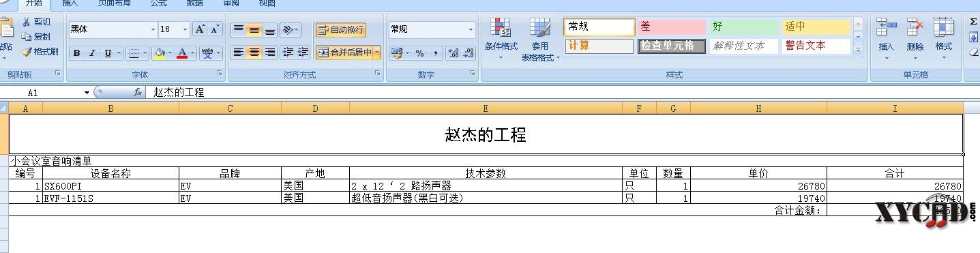Open the 黑体 font name dropdown
980x253 pixels.
153,29
